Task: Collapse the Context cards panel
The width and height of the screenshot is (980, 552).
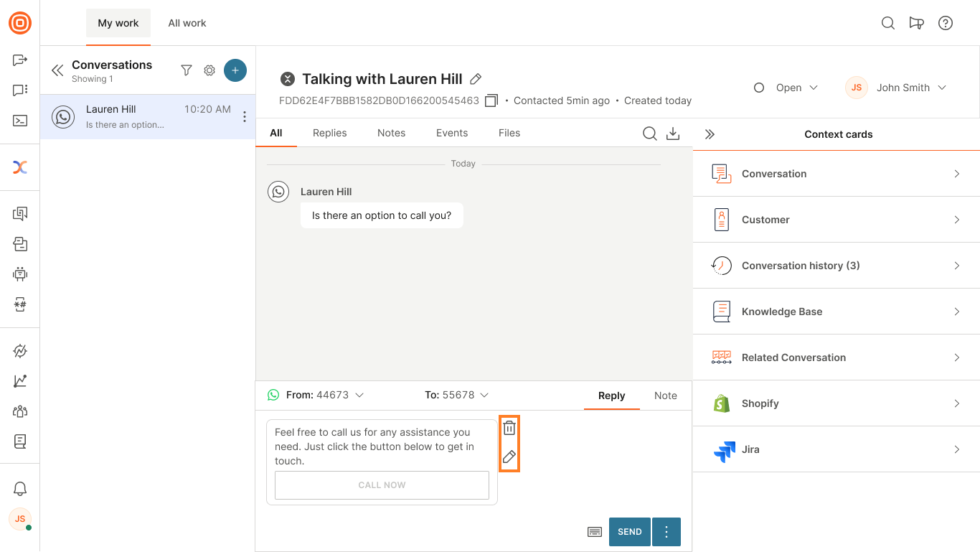Action: coord(710,134)
